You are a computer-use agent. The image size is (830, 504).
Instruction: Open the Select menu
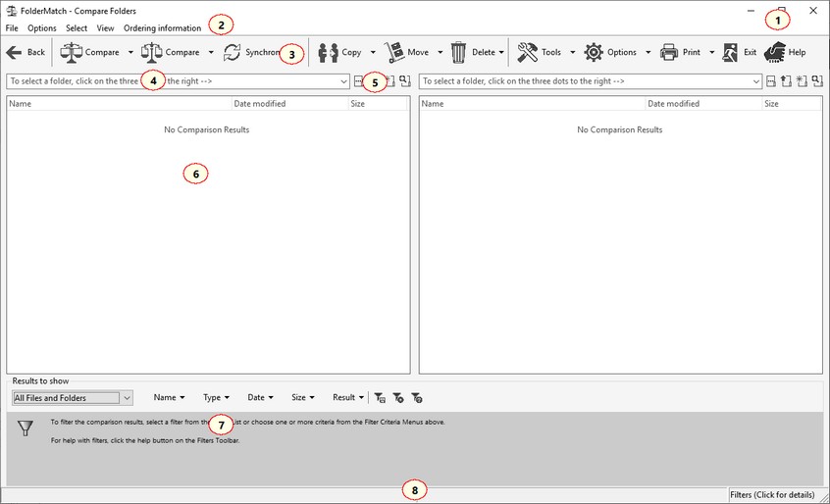pos(77,28)
